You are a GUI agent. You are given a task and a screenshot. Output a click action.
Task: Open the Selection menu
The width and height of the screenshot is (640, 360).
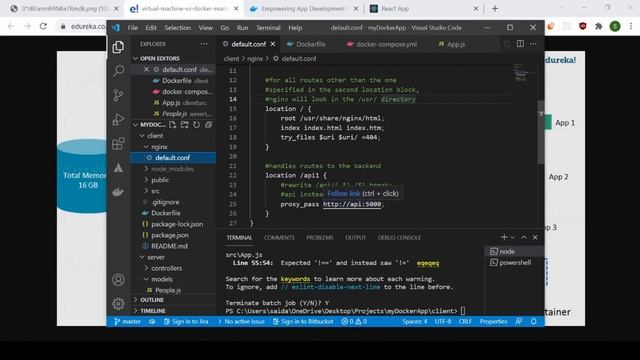(178, 28)
